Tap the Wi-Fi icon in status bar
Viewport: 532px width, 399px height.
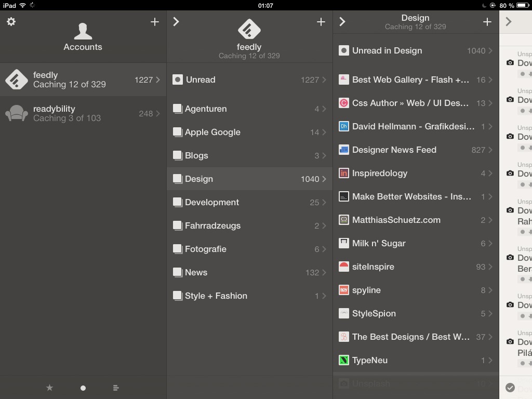coord(22,5)
